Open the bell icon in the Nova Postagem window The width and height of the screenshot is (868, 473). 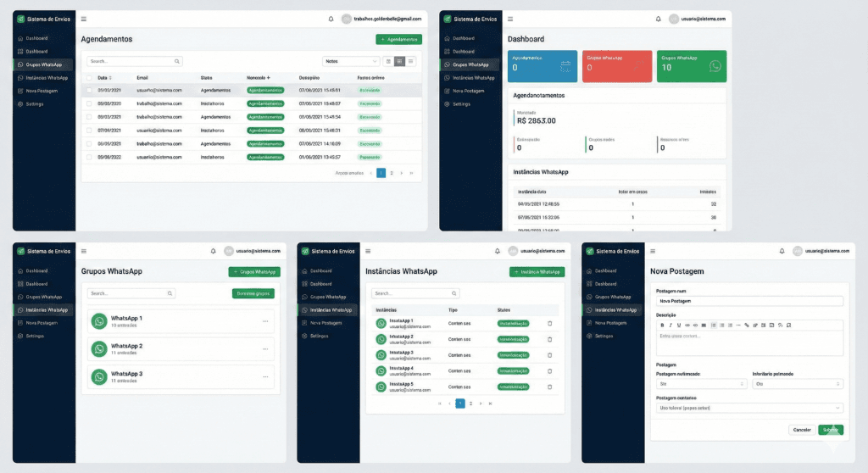coord(782,251)
